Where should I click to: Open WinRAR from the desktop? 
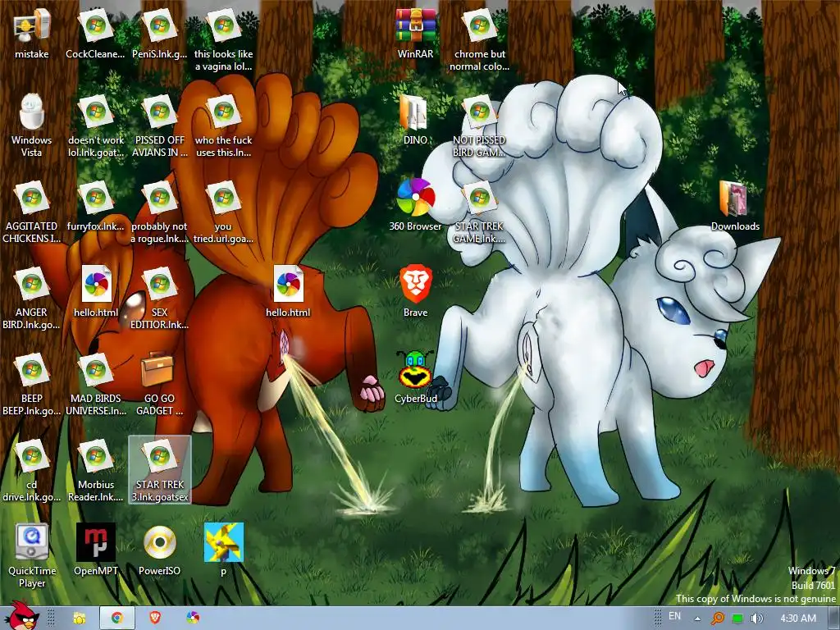pos(416,33)
